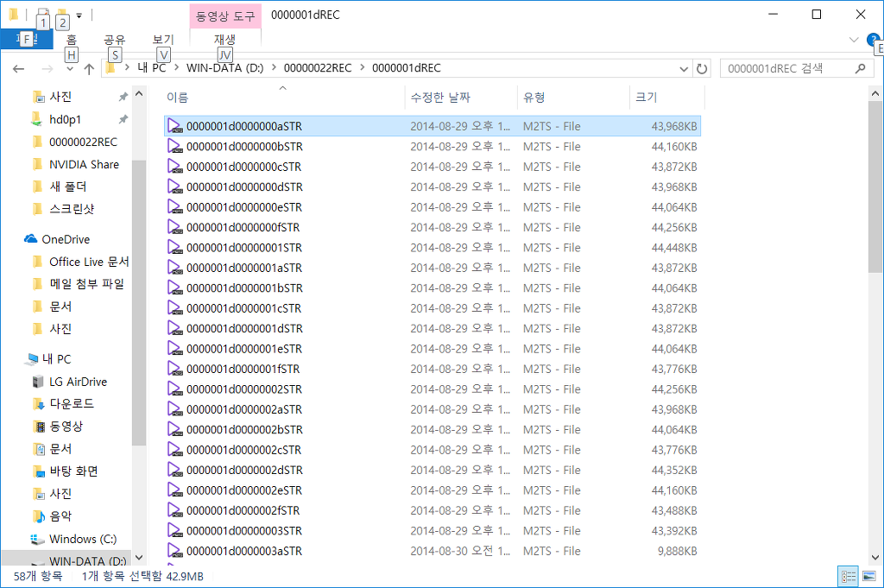Open 스크린샷 folder in sidebar

tap(72, 209)
